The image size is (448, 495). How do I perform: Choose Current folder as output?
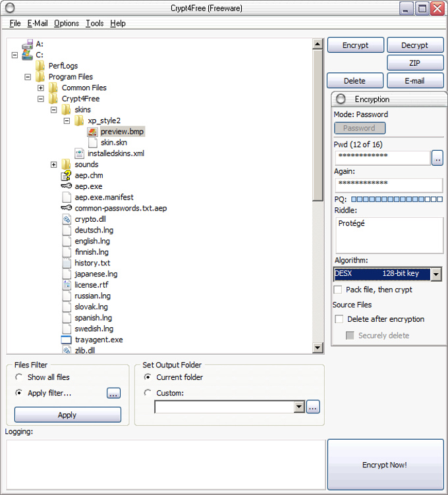tap(148, 377)
